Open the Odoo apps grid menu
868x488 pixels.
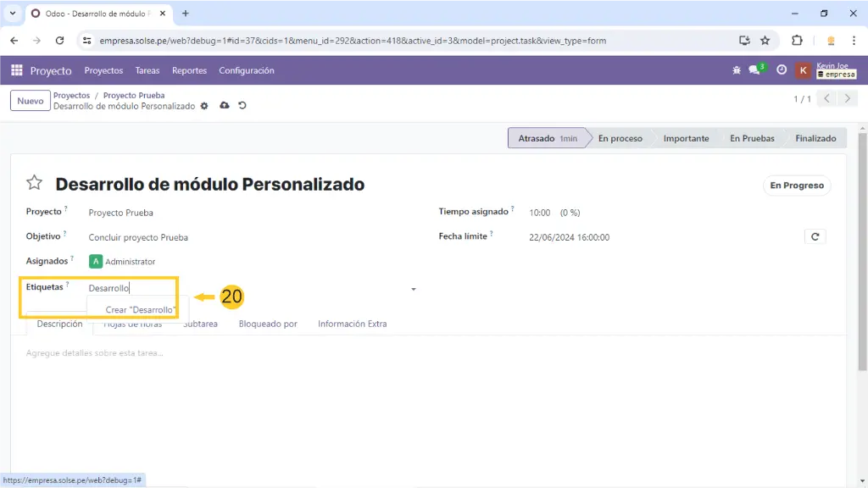[x=17, y=70]
